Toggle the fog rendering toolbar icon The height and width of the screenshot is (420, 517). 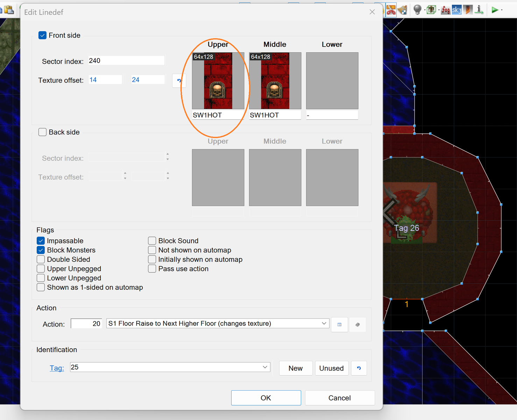(446, 10)
